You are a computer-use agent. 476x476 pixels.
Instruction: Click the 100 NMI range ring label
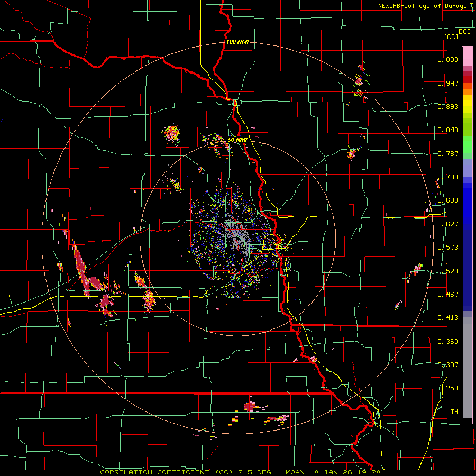pos(237,42)
